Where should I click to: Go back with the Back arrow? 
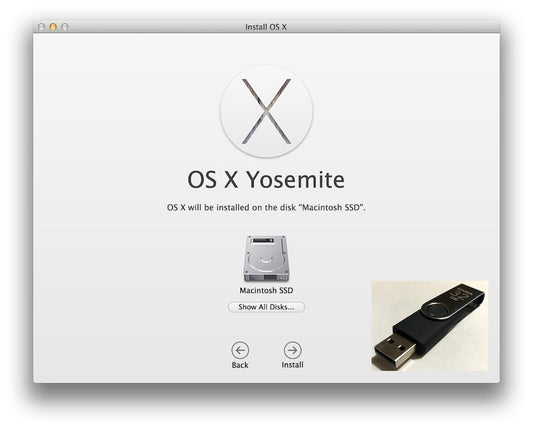pyautogui.click(x=240, y=350)
